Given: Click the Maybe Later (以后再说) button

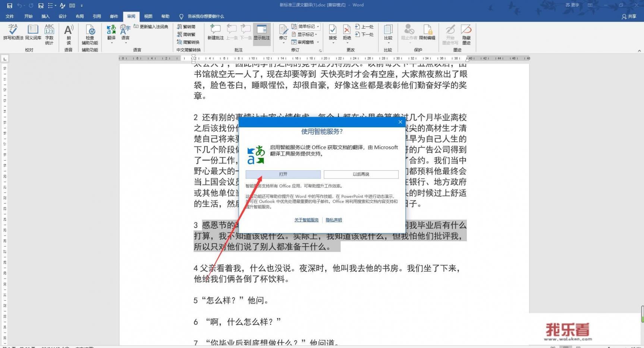Looking at the screenshot, I should pos(361,174).
